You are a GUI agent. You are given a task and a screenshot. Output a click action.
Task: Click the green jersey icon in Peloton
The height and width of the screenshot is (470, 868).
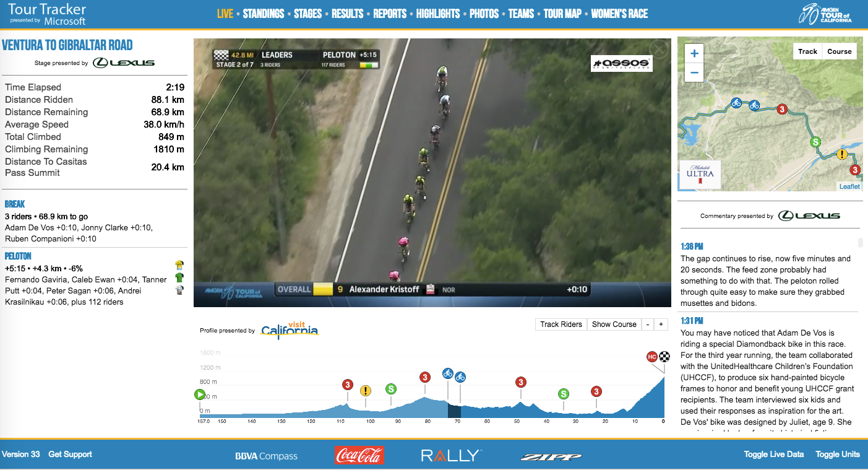(x=179, y=277)
